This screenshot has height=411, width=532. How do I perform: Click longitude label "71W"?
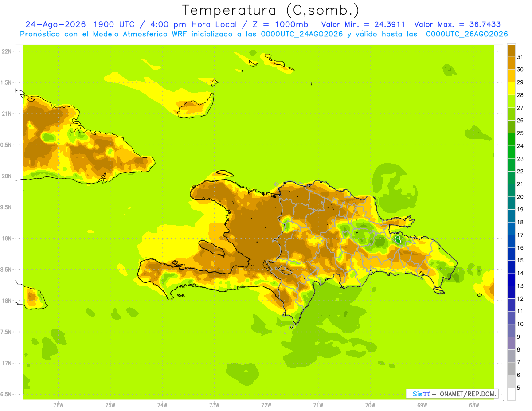pos(318,406)
